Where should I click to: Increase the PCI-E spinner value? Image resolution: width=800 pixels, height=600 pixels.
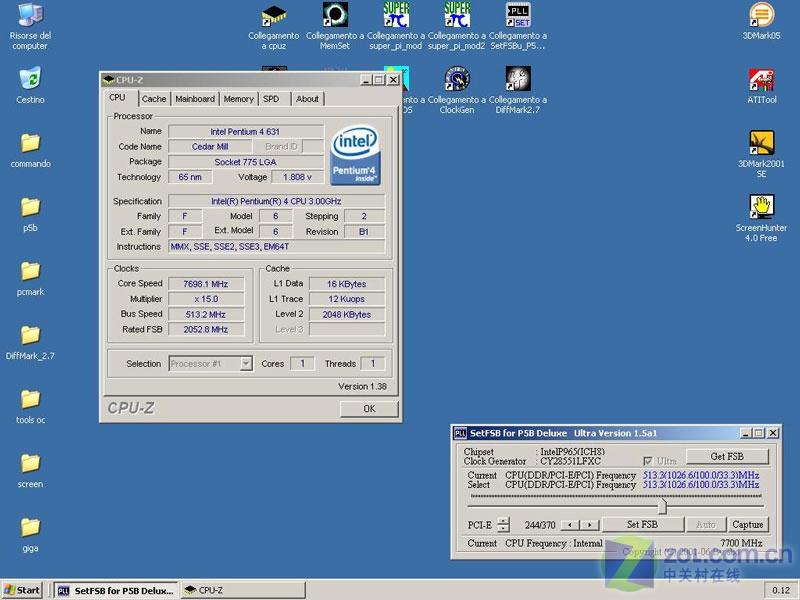(x=503, y=520)
